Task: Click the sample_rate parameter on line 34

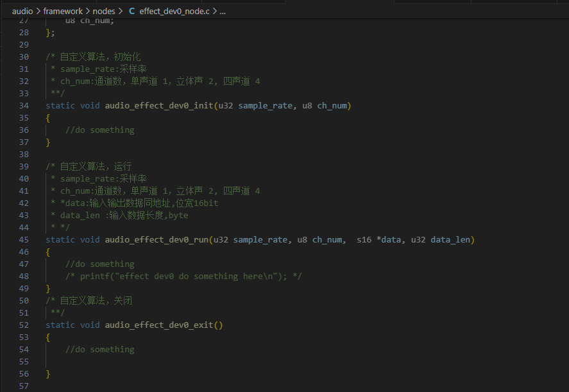Action: click(266, 106)
